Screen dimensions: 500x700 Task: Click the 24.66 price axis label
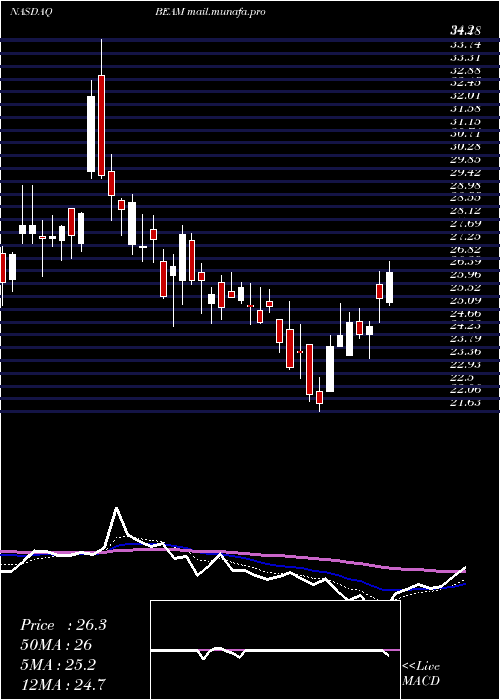pos(465,313)
